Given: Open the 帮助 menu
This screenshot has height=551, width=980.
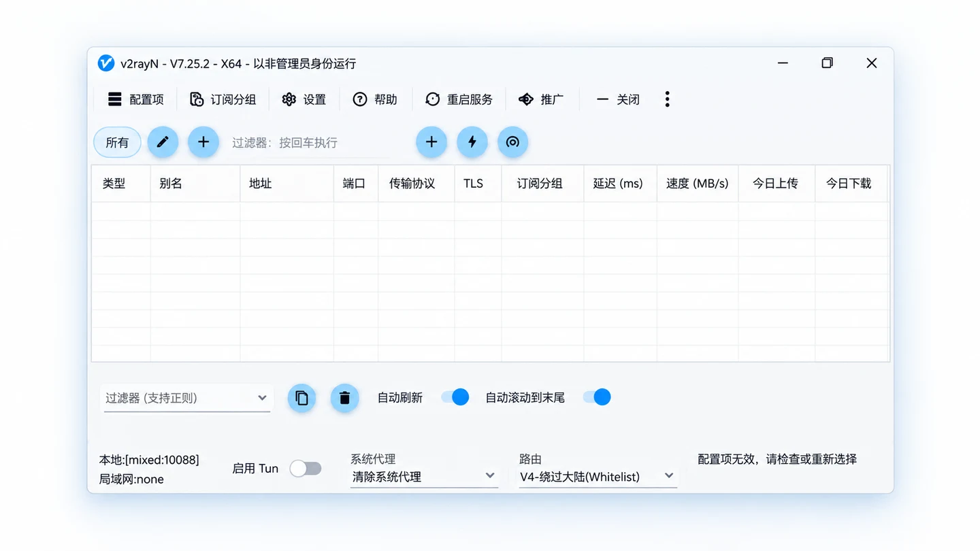Looking at the screenshot, I should (375, 99).
